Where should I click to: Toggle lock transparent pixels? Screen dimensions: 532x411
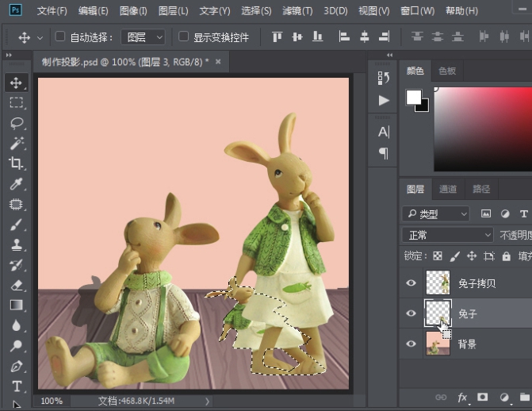(438, 255)
